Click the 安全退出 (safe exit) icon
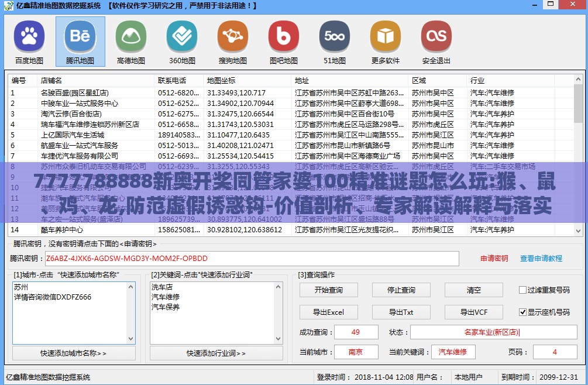The height and width of the screenshot is (385, 588). [436, 42]
